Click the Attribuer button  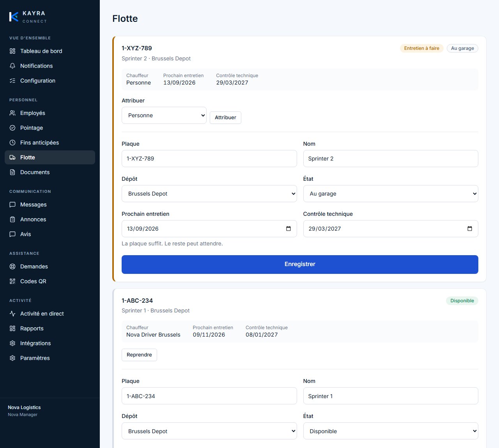point(225,118)
